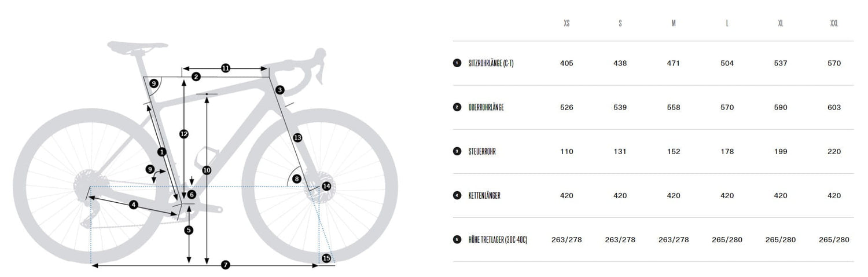Click the numbered bullet beside HÖHE TRETLAGER
Image resolution: width=868 pixels, height=277 pixels.
pos(457,239)
